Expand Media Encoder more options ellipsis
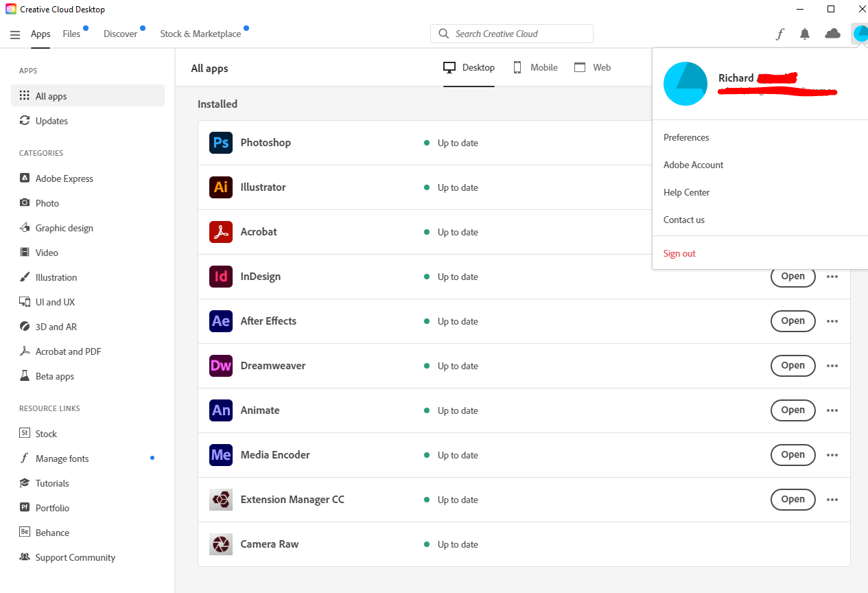Image resolution: width=868 pixels, height=593 pixels. [832, 455]
